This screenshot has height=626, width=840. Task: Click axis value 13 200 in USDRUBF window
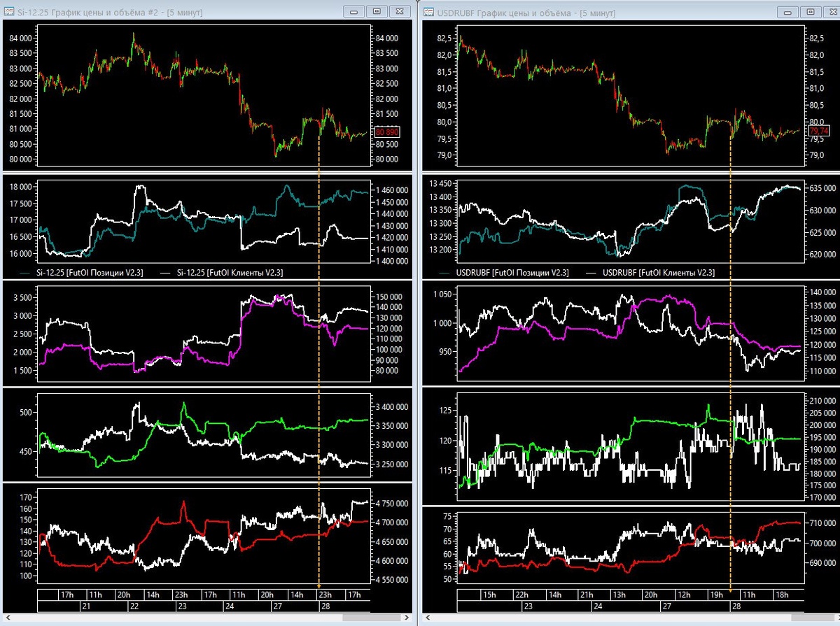click(x=442, y=250)
